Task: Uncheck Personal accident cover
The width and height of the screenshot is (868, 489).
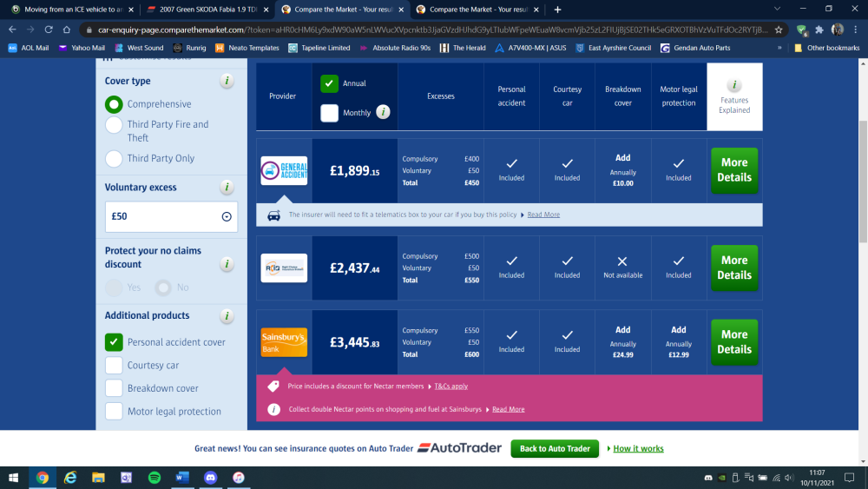Action: (x=114, y=342)
